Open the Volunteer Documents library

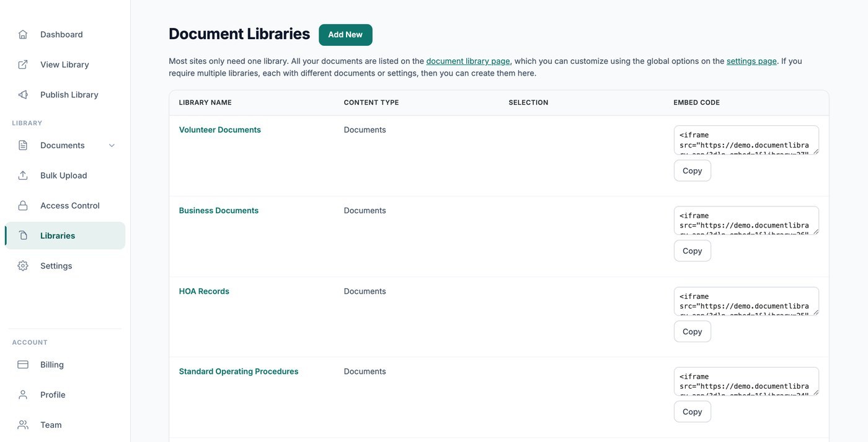(x=219, y=130)
